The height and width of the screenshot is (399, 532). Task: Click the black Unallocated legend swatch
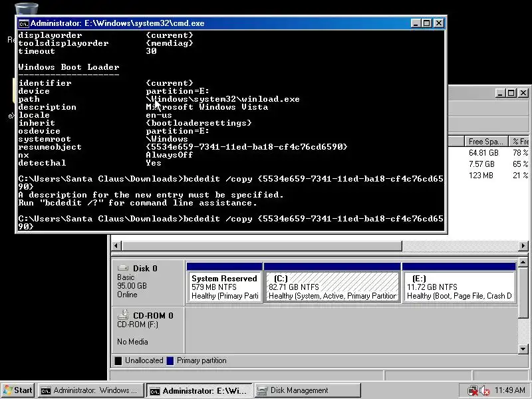coord(118,360)
